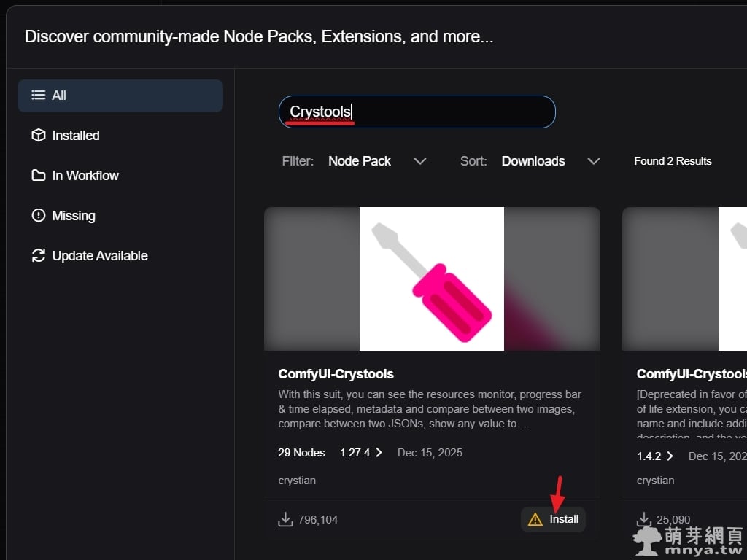Open the ComfyUI-Crystools title
Image resolution: width=747 pixels, height=560 pixels.
point(336,374)
